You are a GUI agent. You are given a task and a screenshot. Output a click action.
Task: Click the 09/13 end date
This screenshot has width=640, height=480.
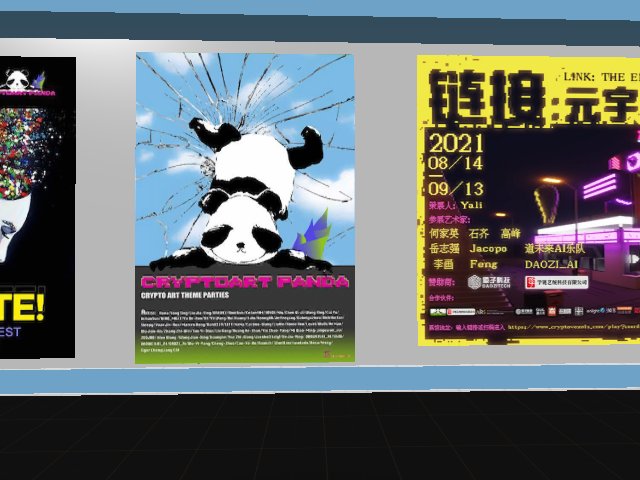coord(456,189)
